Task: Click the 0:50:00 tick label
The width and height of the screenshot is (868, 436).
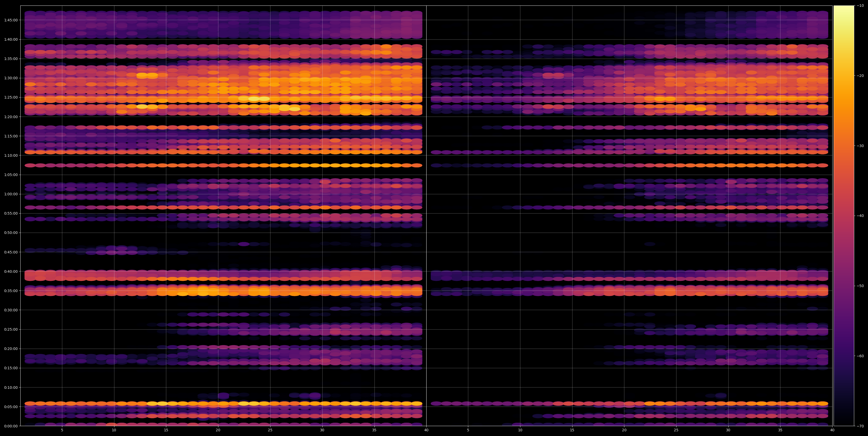Action: pyautogui.click(x=11, y=233)
